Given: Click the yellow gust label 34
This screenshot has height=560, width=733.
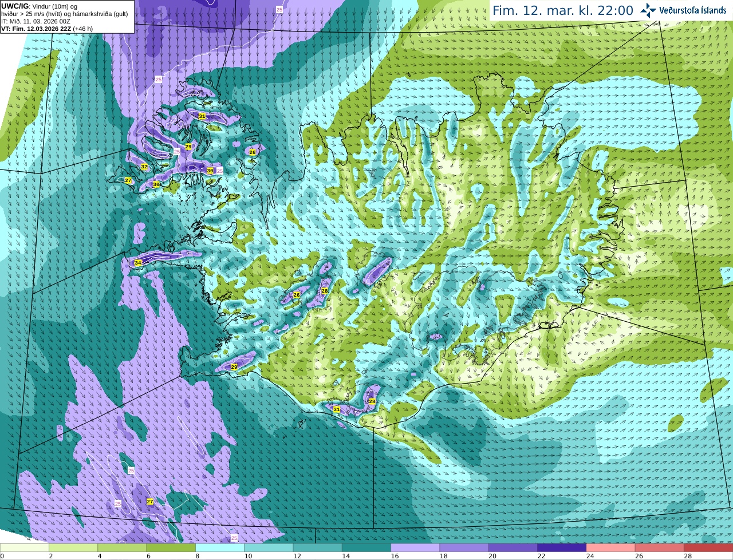Looking at the screenshot, I should 138,263.
